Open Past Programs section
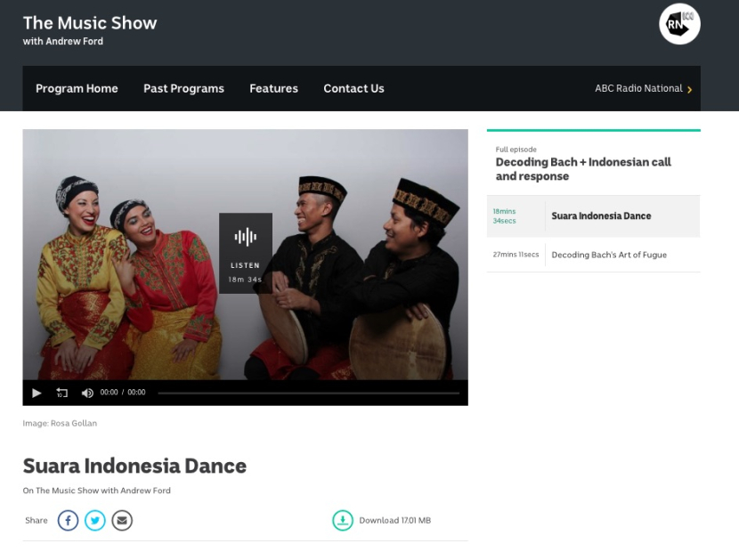 point(183,88)
